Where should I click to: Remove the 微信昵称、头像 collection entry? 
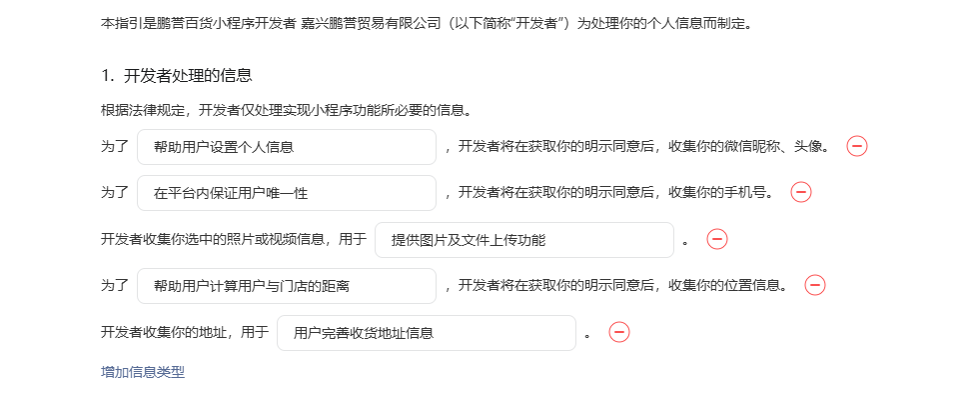point(857,146)
